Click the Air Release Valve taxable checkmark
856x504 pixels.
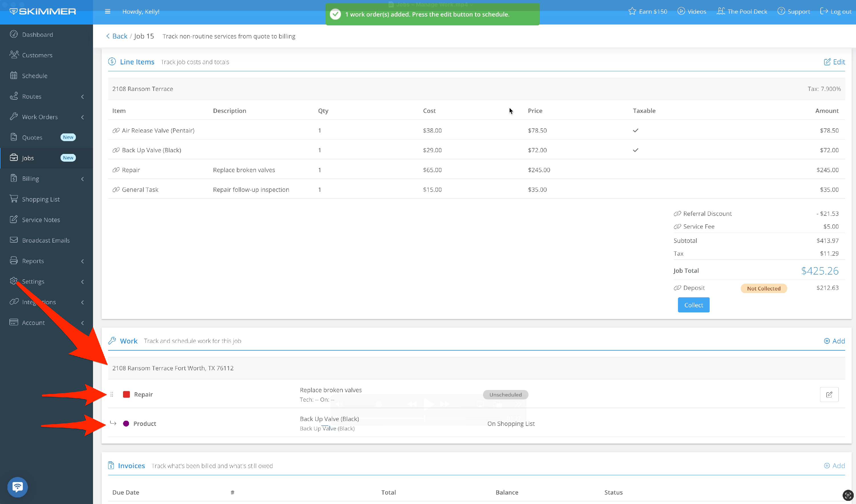635,130
